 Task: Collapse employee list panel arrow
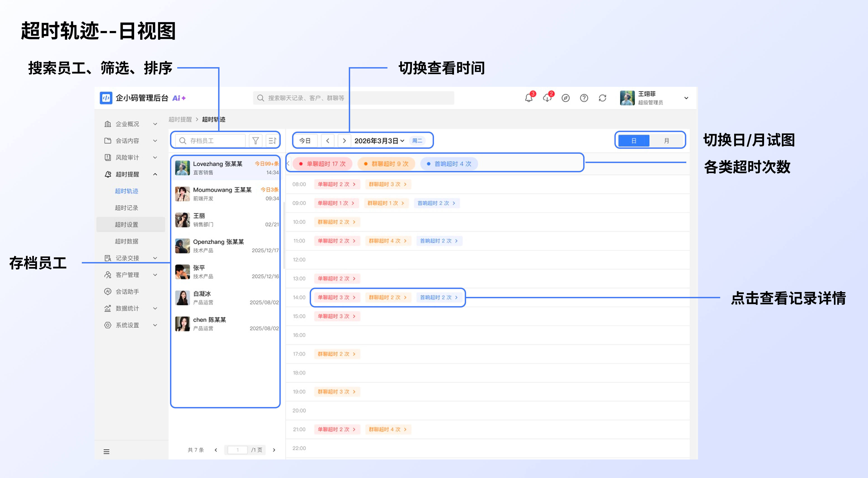coord(288,163)
